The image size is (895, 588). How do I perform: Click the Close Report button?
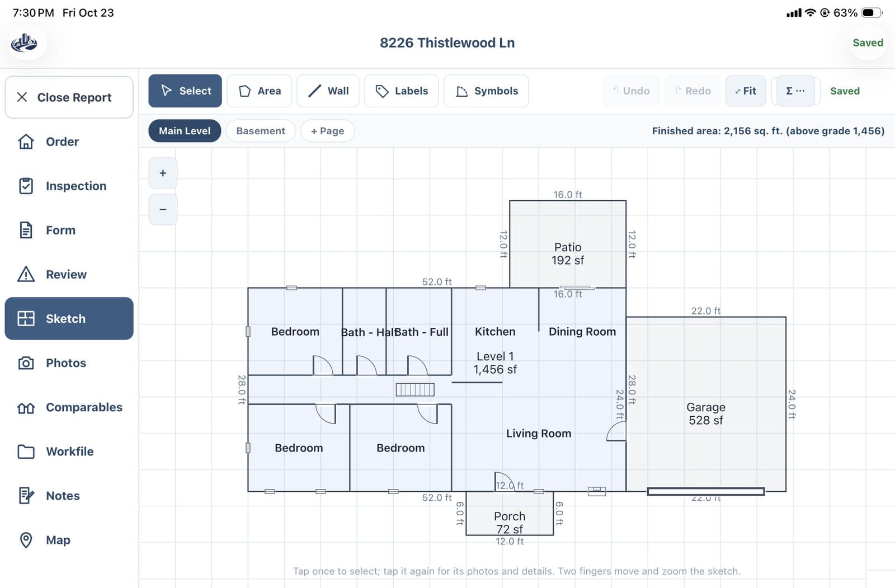[69, 97]
